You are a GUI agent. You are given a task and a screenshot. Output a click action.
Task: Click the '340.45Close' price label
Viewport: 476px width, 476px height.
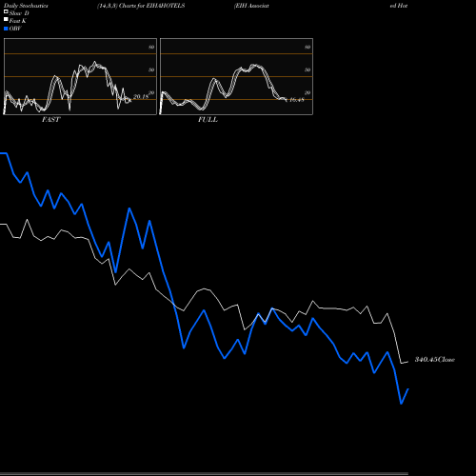click(x=435, y=360)
